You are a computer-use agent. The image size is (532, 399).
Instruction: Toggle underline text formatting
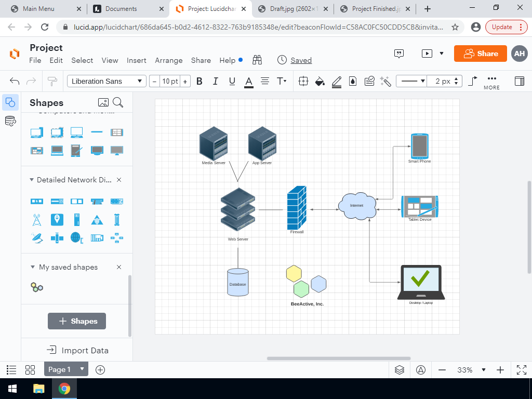coord(232,81)
